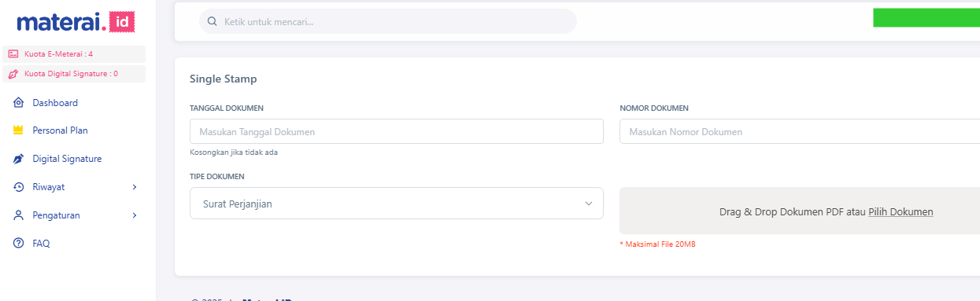Click the Riwayat history clock icon
The height and width of the screenshot is (301, 980).
pos(19,187)
